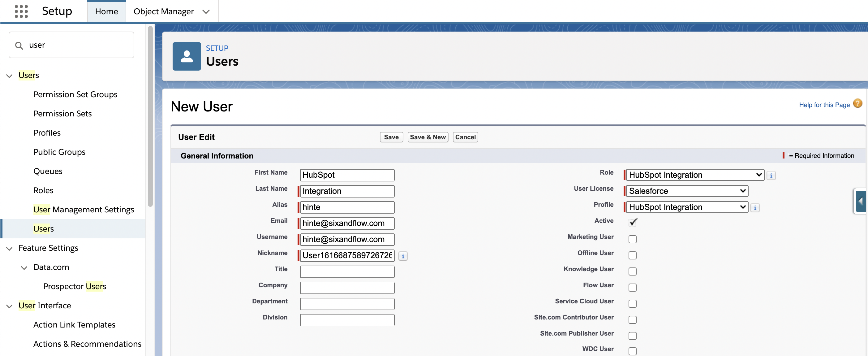Image resolution: width=868 pixels, height=356 pixels.
Task: Switch to the Home tab
Action: (106, 11)
